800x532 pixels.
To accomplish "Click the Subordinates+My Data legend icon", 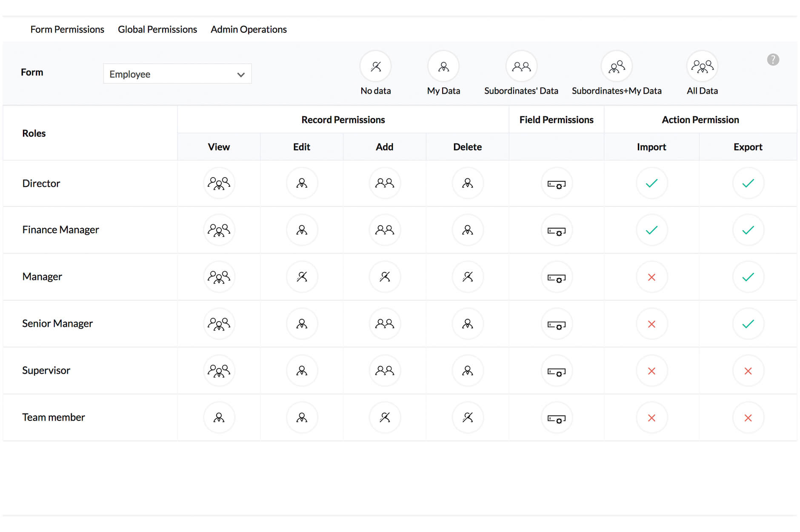I will (617, 66).
